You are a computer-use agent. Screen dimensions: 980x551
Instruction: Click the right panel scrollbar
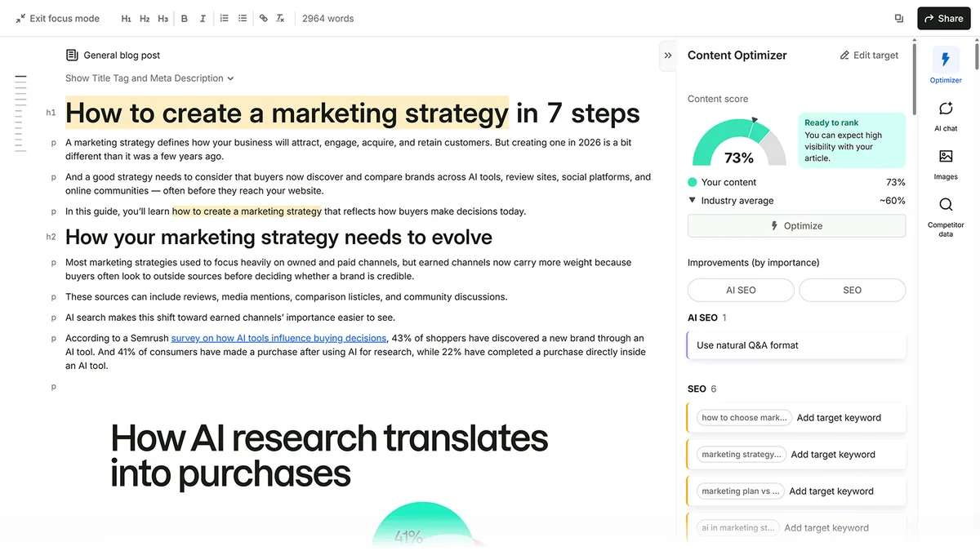(915, 78)
